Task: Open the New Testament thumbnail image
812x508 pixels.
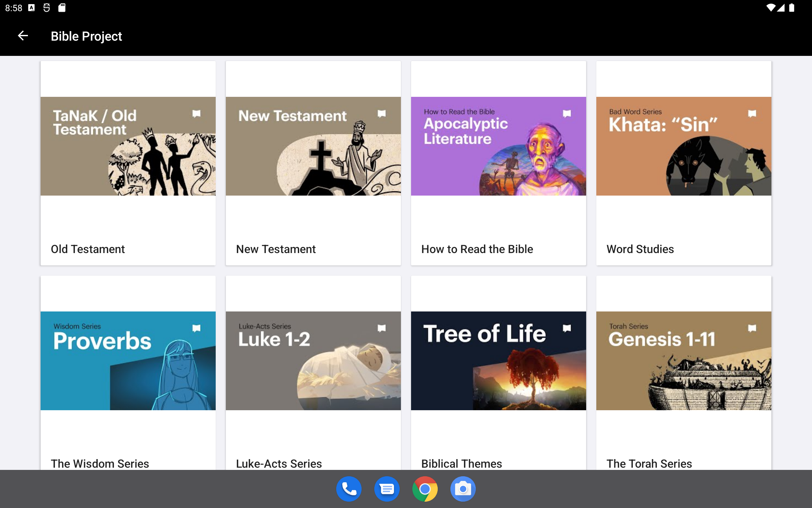Action: [313, 146]
